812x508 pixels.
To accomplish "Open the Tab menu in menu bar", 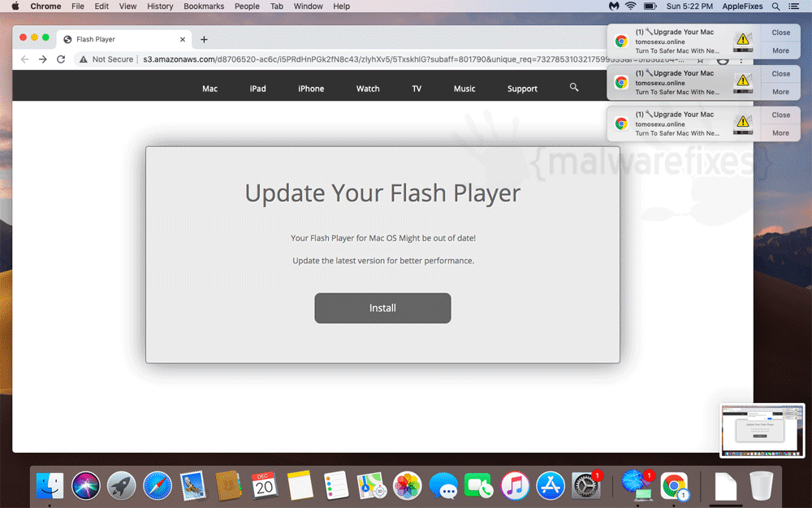I will click(x=277, y=7).
